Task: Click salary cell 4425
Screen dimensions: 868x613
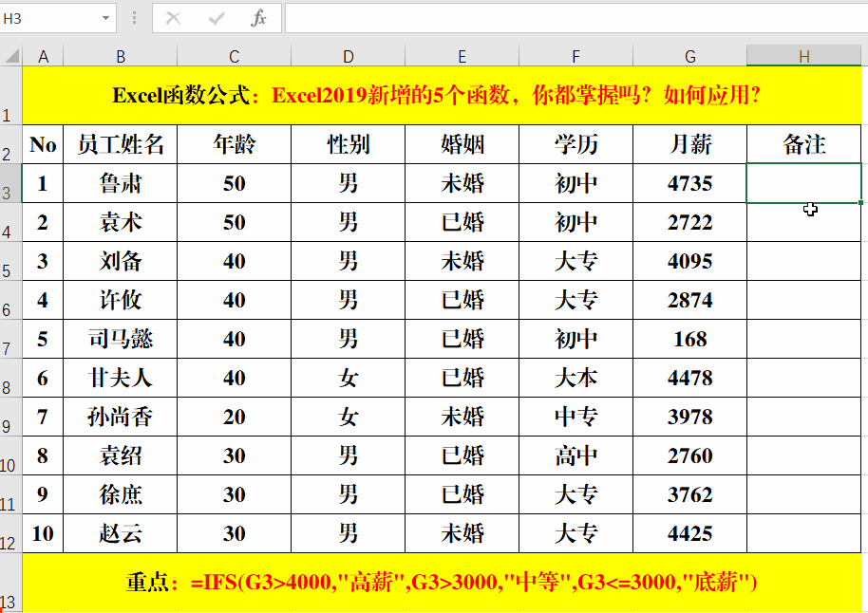Action: coord(689,533)
